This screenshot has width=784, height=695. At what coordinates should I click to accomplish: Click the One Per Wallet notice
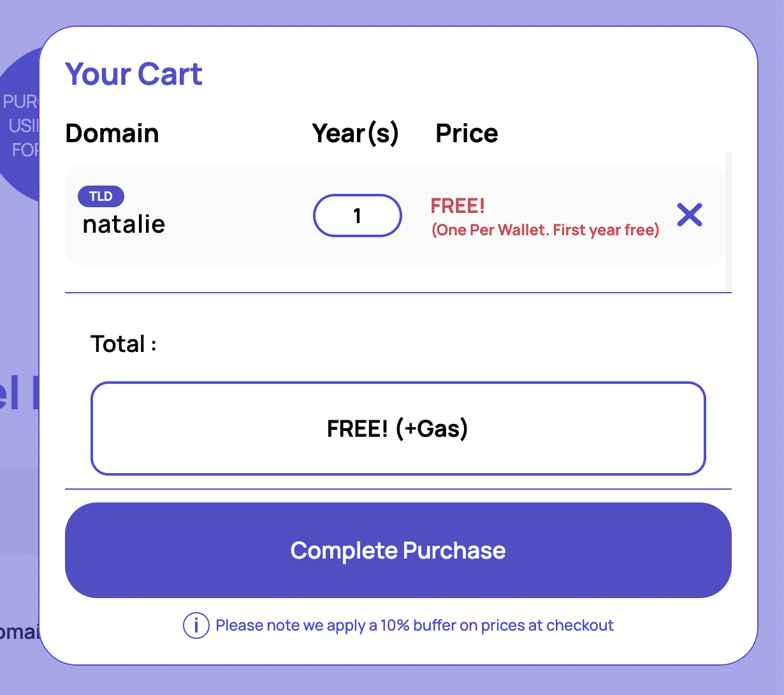[x=545, y=230]
